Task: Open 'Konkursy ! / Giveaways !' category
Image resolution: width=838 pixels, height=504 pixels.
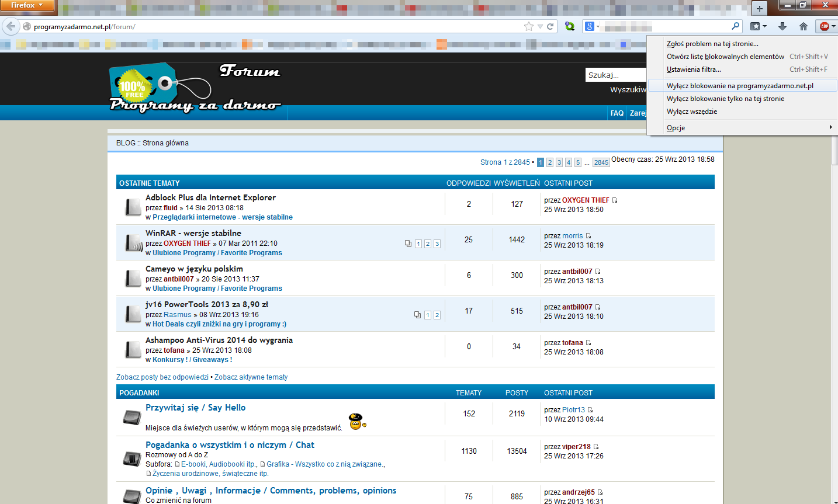Action: pos(192,360)
